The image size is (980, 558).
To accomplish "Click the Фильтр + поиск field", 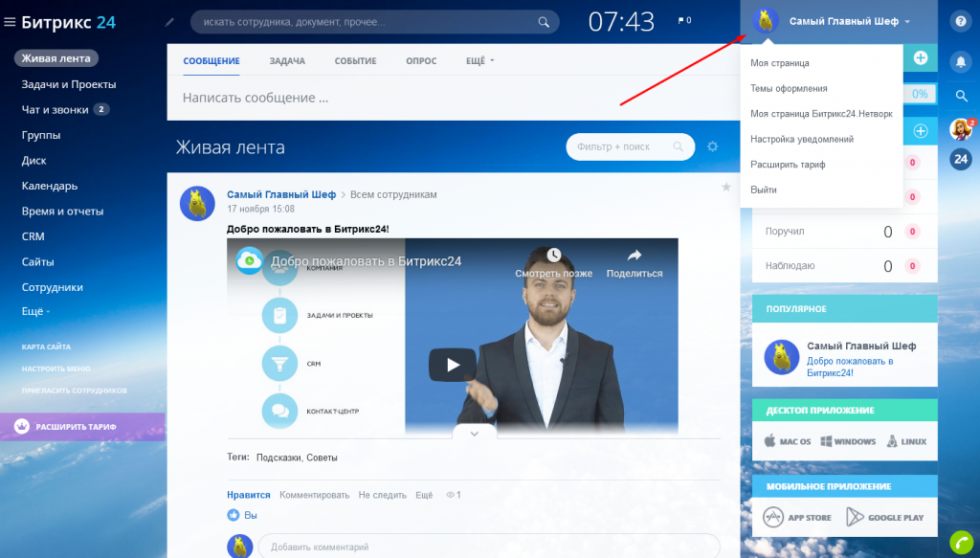I will coord(630,146).
